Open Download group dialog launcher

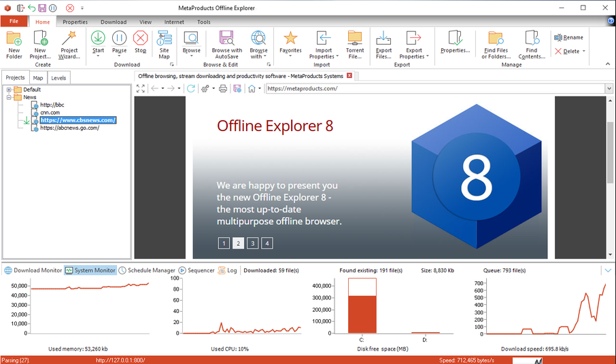[172, 65]
